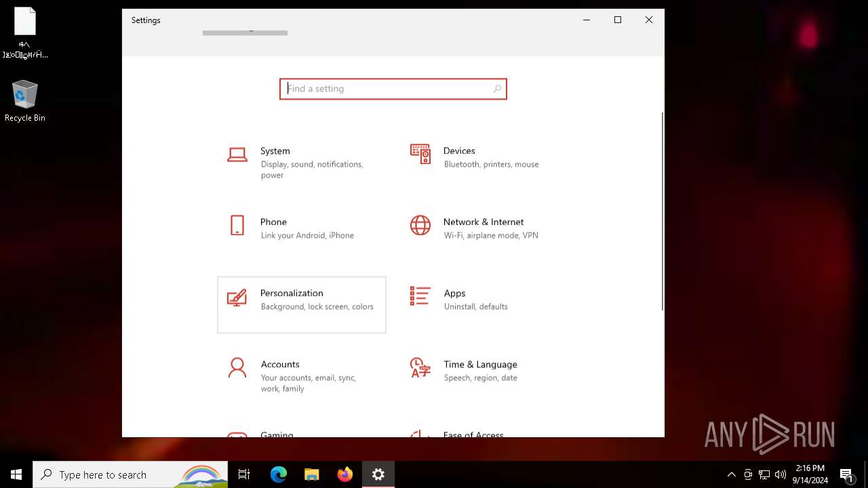868x488 pixels.
Task: Open the Accounts person icon
Action: pos(237,367)
